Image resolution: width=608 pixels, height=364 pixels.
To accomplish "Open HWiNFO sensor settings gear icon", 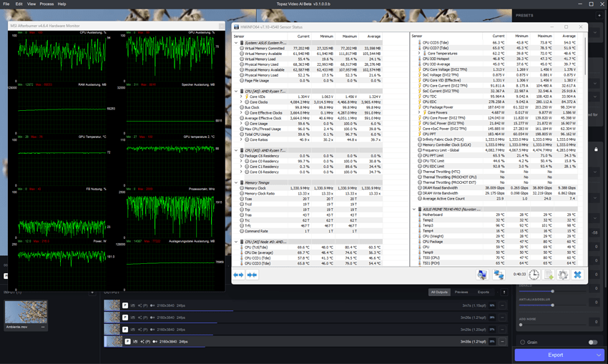I will pos(563,275).
